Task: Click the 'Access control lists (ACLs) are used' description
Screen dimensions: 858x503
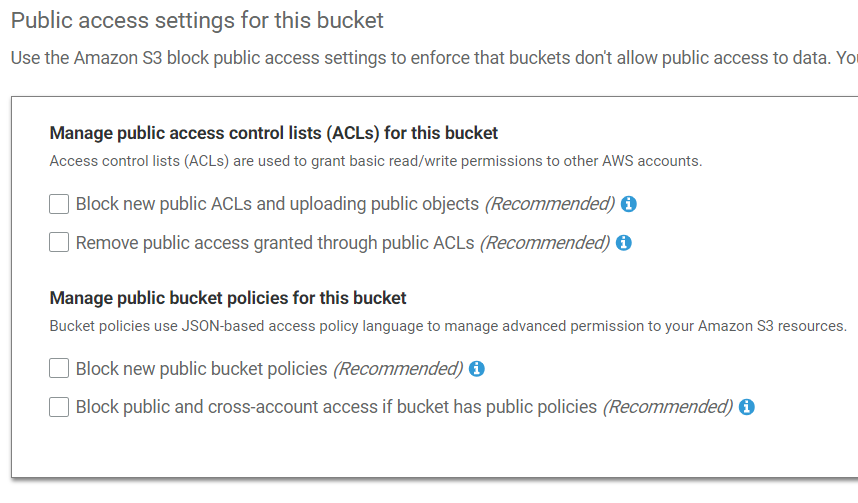Action: click(x=375, y=161)
